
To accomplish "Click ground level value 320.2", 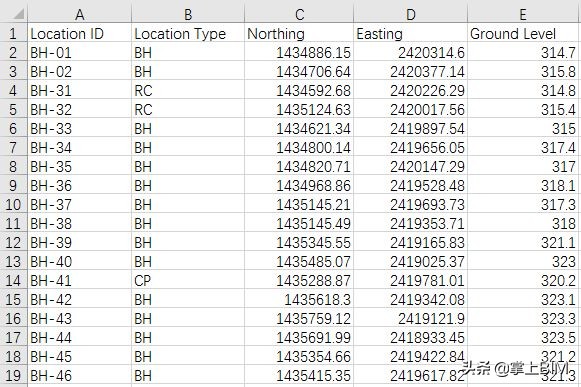I will [524, 280].
